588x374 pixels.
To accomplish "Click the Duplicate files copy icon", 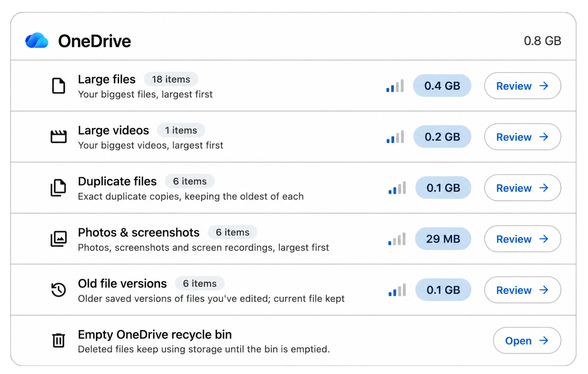I will click(x=58, y=188).
